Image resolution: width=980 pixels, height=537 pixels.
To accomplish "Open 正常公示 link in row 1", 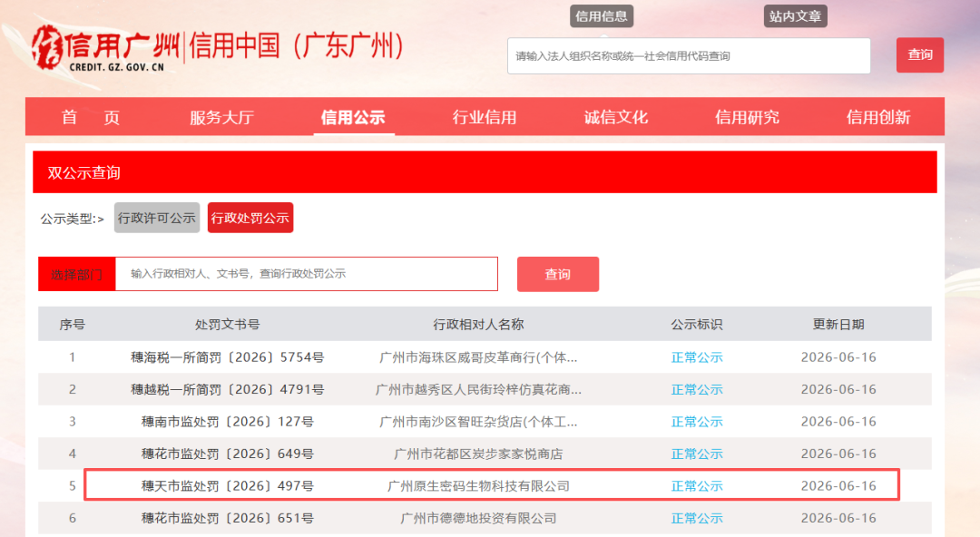I will click(697, 357).
